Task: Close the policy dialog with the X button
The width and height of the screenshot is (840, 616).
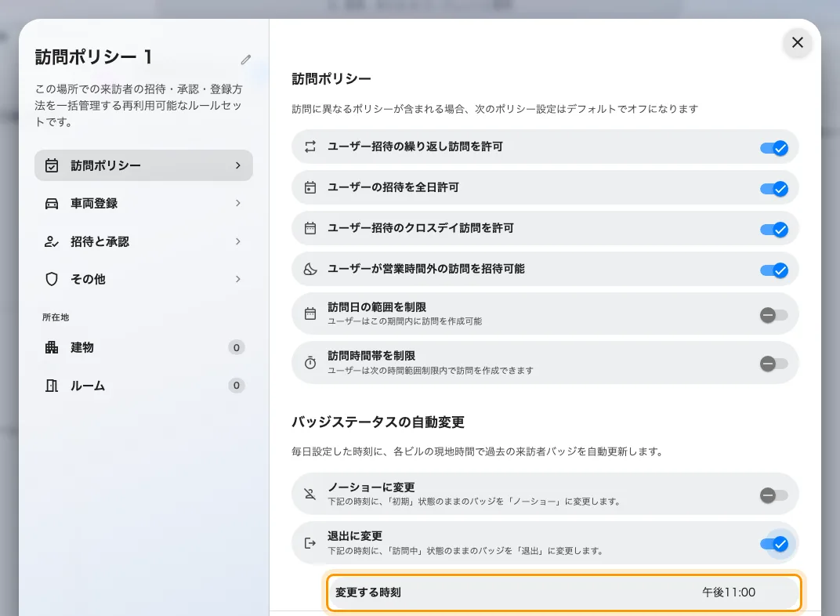Action: (797, 42)
